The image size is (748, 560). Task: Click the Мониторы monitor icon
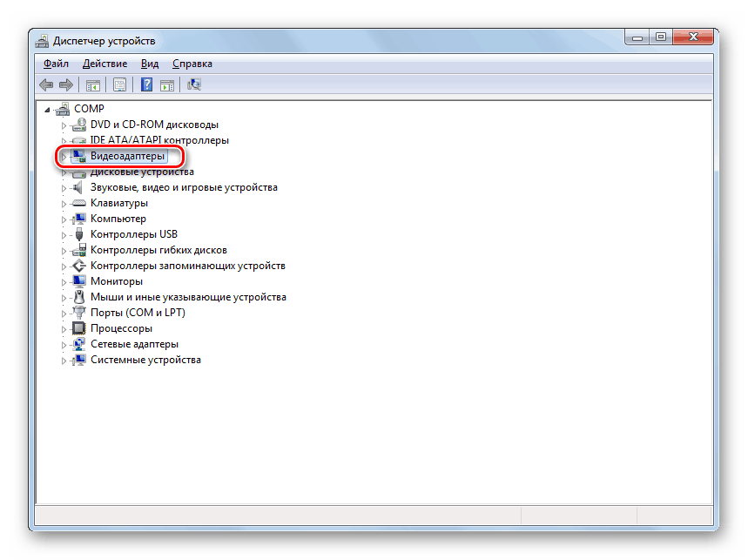(78, 281)
